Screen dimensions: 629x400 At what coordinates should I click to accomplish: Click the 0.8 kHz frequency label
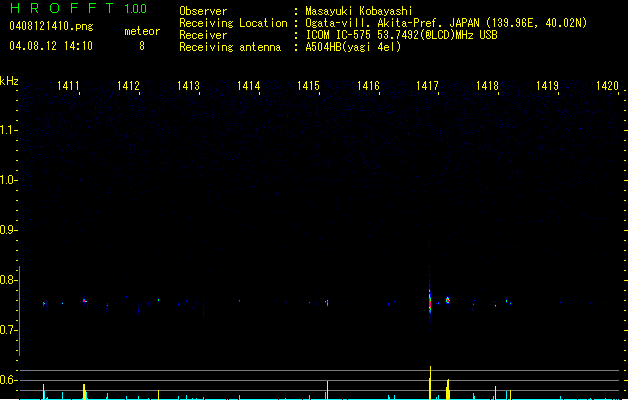[8, 280]
